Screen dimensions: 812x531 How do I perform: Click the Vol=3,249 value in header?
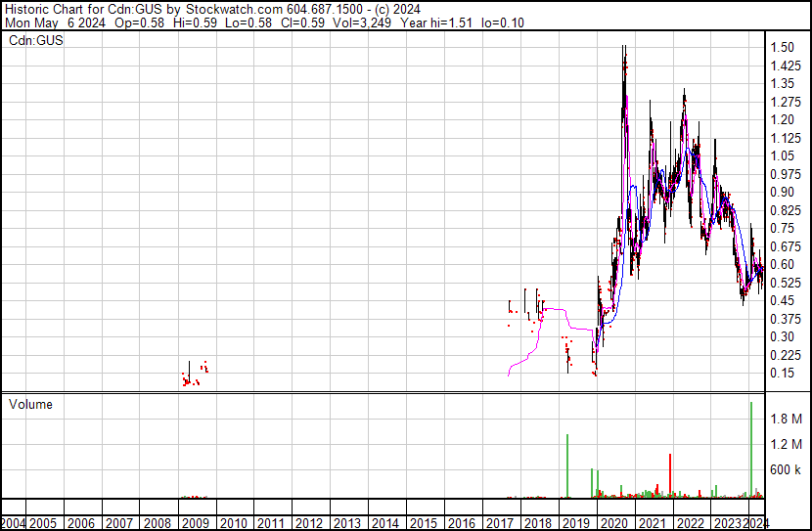point(361,22)
